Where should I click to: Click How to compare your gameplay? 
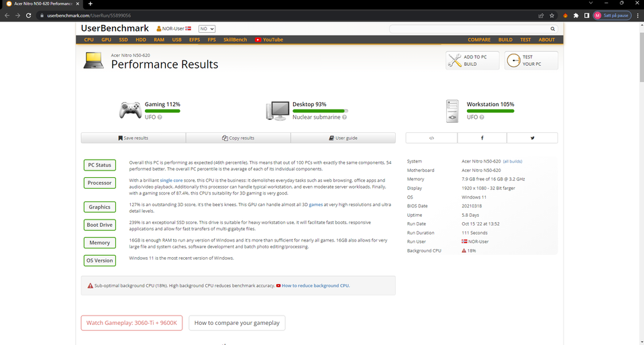237,323
